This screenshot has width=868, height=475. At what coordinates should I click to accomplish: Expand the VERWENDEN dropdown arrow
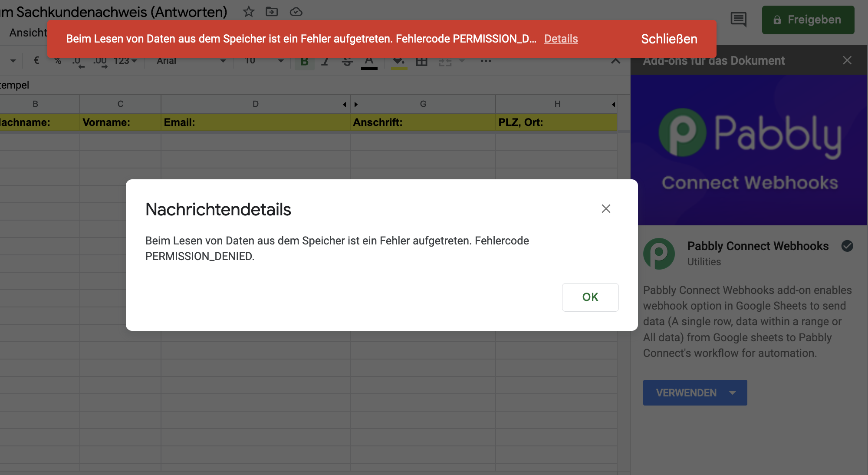coord(733,393)
